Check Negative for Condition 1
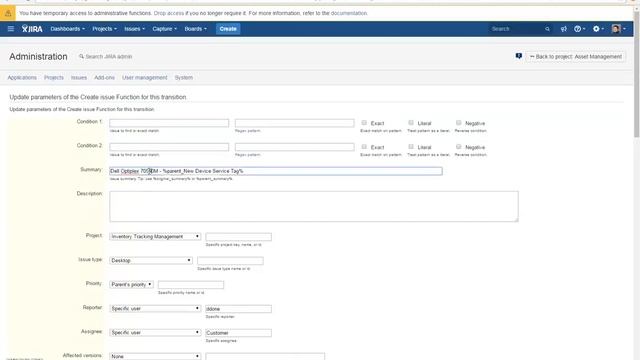Screen dimensions: 640x360 [x=458, y=122]
